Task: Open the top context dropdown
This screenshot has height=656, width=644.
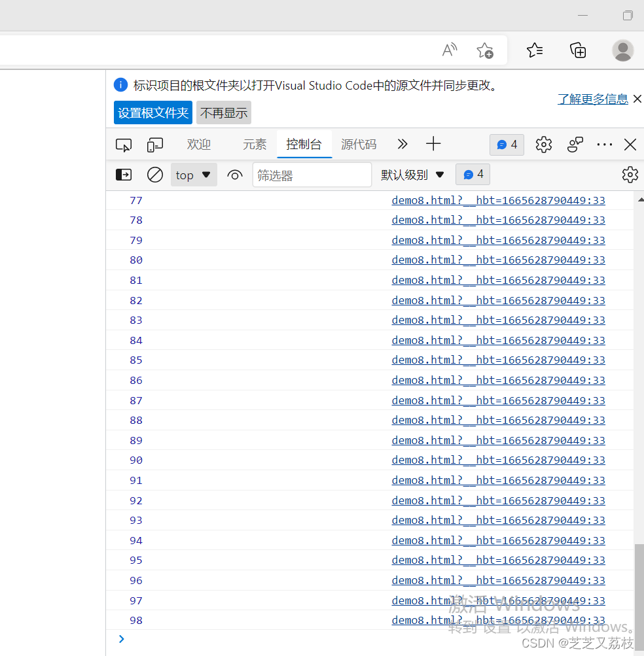Action: 194,175
